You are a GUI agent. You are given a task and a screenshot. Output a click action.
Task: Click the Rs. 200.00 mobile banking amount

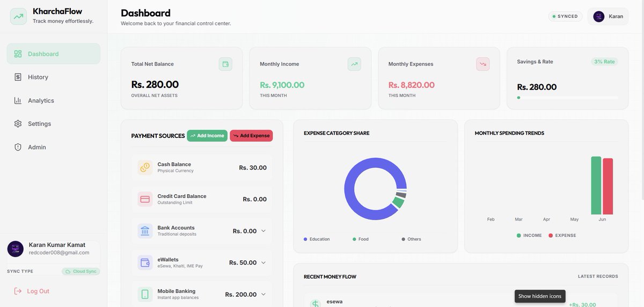pos(241,294)
